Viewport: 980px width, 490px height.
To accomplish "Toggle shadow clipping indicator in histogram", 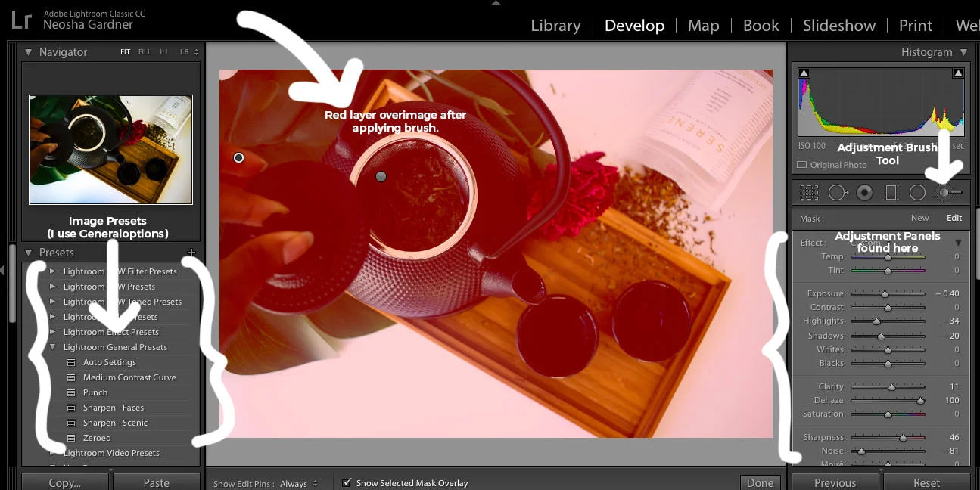I will (x=804, y=73).
